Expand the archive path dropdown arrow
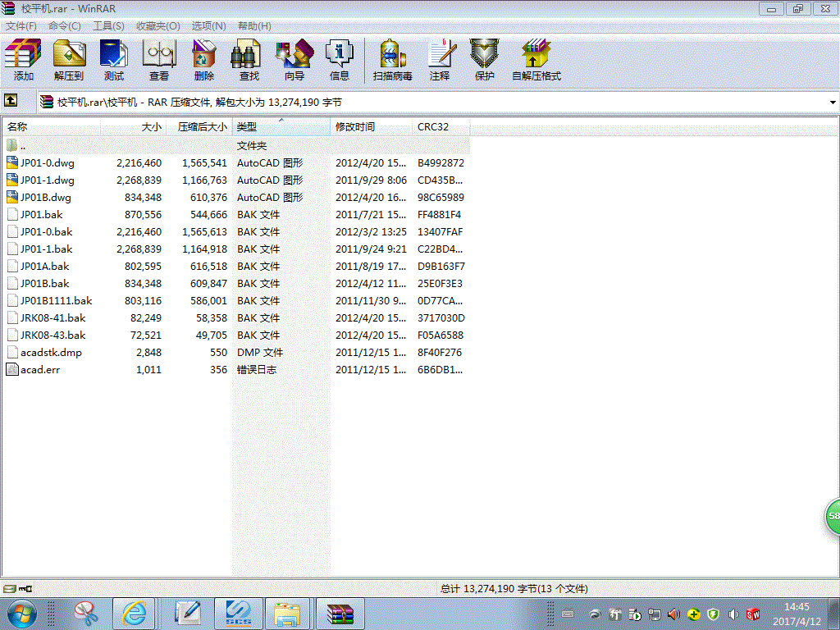The width and height of the screenshot is (840, 630). point(833,103)
